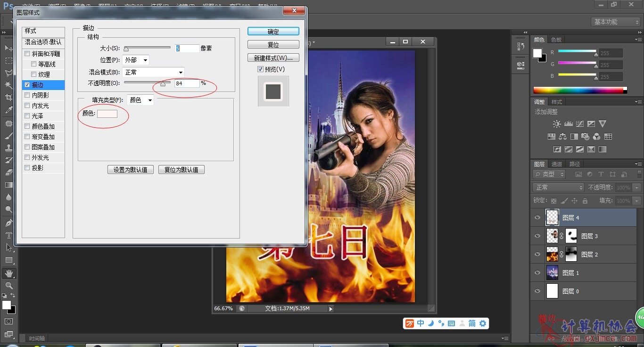Click the 新建样式(W)... button

(x=273, y=58)
